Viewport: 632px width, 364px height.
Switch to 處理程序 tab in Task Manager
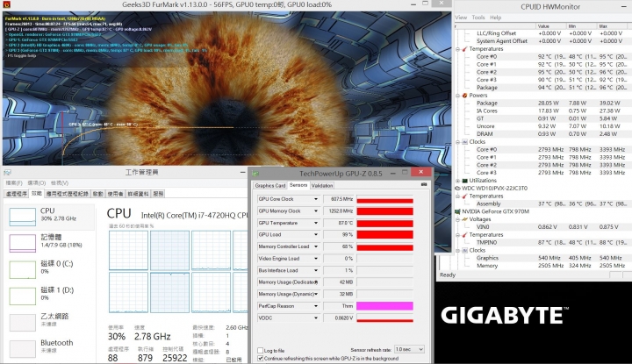click(x=17, y=194)
